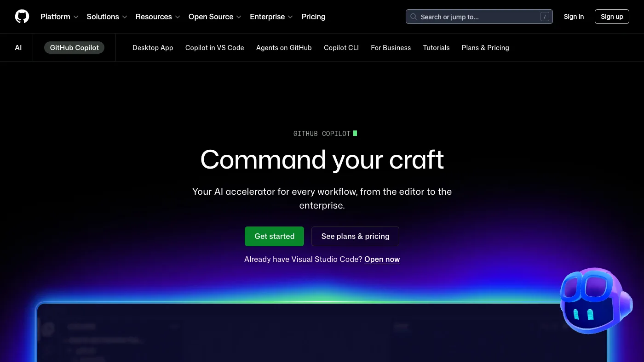Open the For Business subnav item
Viewport: 644px width, 362px height.
click(x=391, y=47)
